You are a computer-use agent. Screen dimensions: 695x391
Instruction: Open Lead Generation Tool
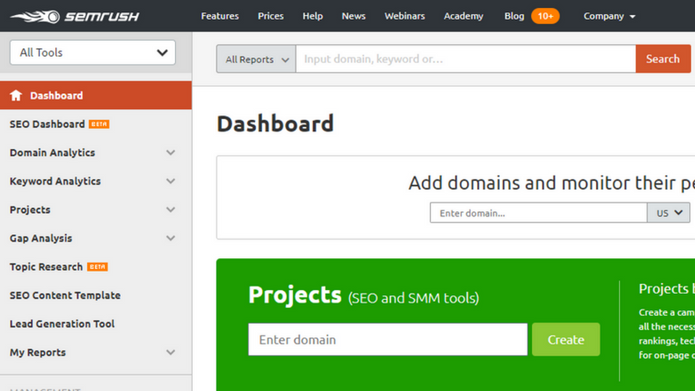tap(62, 324)
